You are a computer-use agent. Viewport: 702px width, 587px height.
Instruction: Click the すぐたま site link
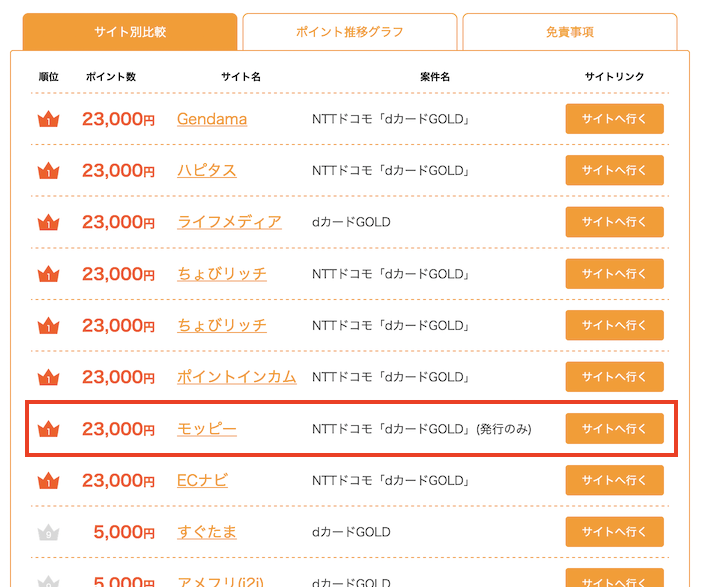(207, 533)
